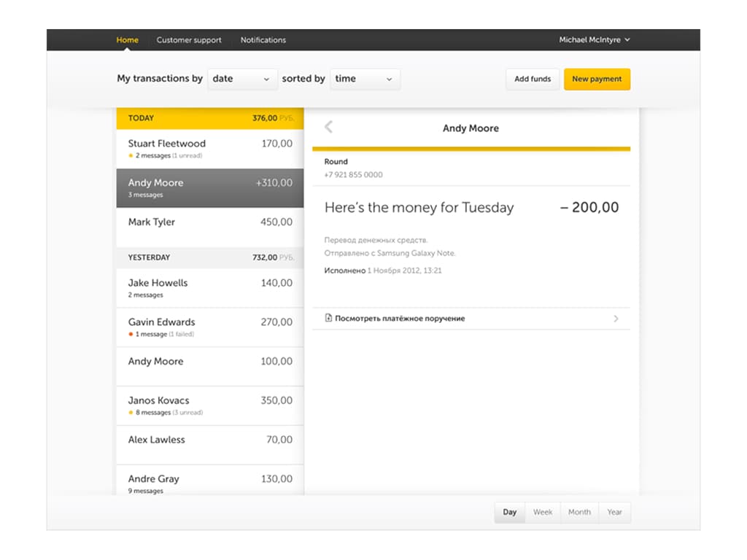747x560 pixels.
Task: Click the 376,00 total in TODAY header
Action: 264,118
